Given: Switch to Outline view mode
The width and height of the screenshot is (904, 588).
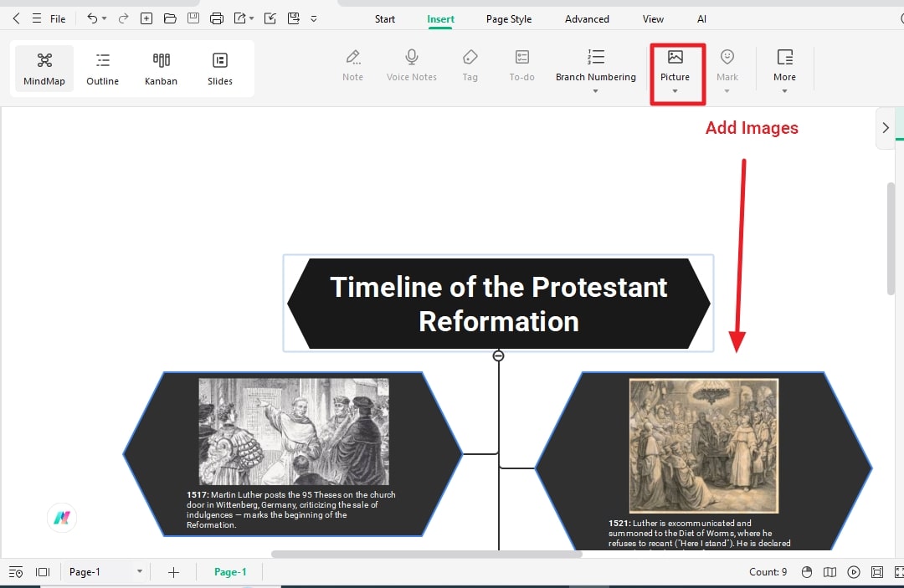Looking at the screenshot, I should click(x=103, y=69).
